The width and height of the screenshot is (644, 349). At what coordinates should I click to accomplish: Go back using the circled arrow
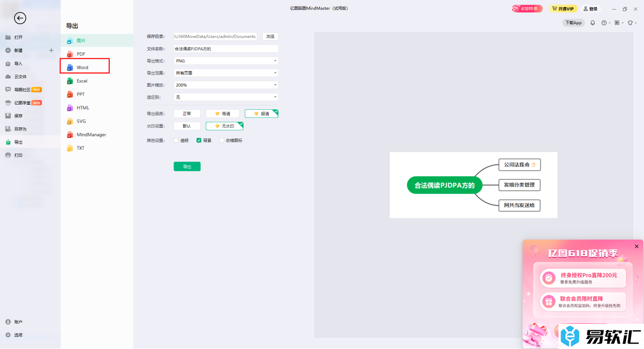pos(20,18)
